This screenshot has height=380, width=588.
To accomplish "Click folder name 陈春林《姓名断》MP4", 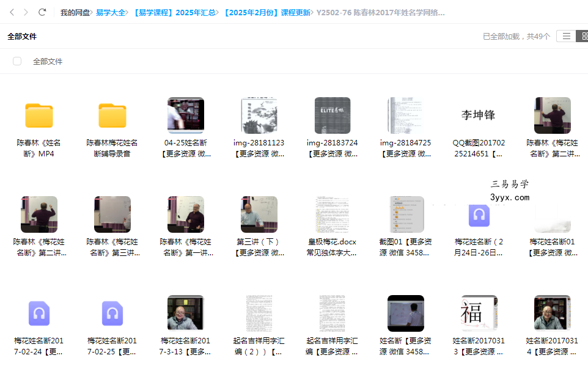I will click(39, 148).
